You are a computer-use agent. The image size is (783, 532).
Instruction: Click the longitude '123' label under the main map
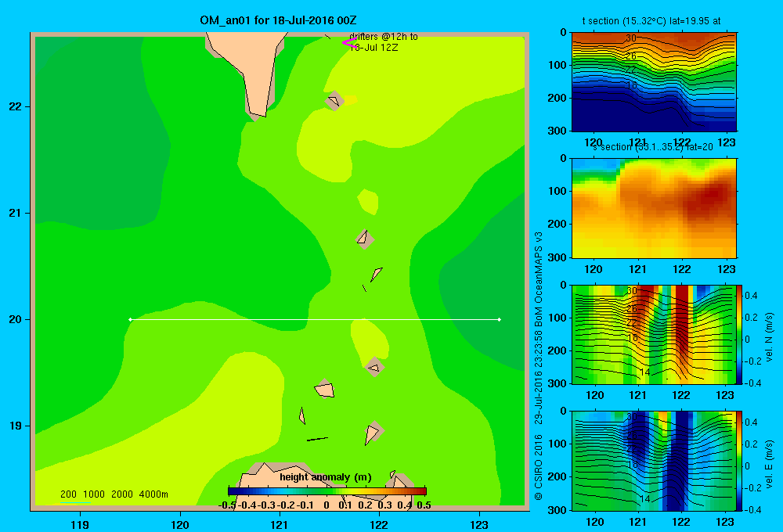479,524
